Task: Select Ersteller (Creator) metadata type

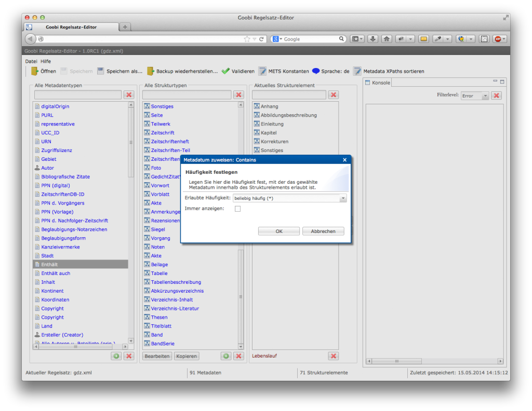Action: point(62,335)
